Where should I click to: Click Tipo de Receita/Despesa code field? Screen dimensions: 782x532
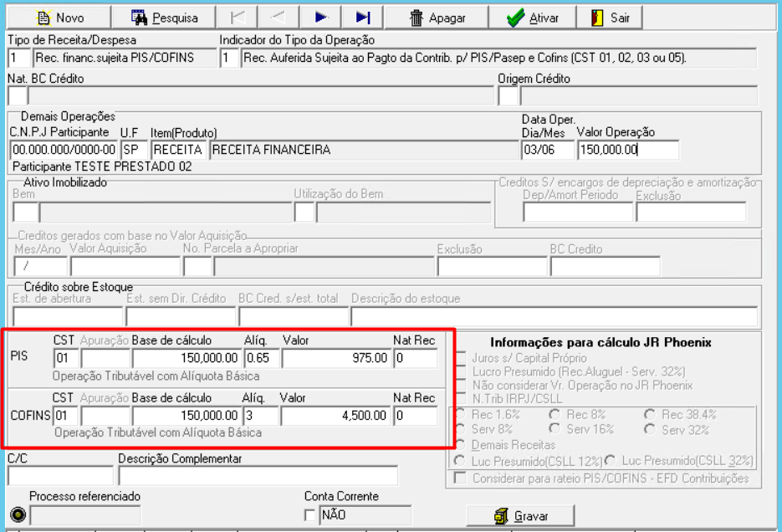coord(19,58)
